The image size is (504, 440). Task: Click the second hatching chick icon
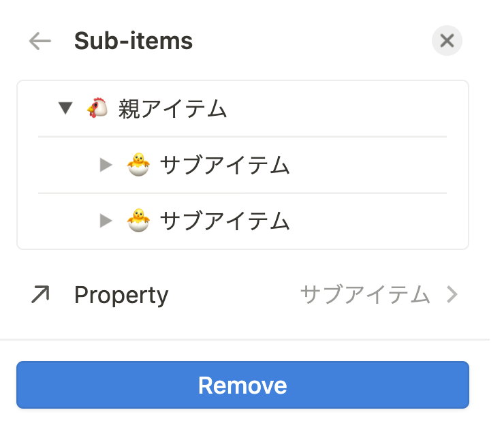pyautogui.click(x=139, y=219)
